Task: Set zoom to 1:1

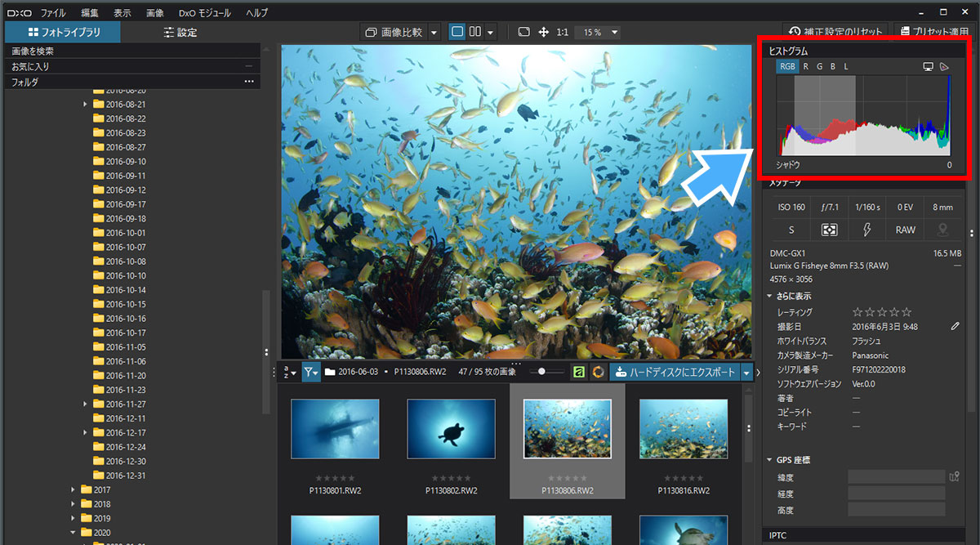Action: pos(563,33)
